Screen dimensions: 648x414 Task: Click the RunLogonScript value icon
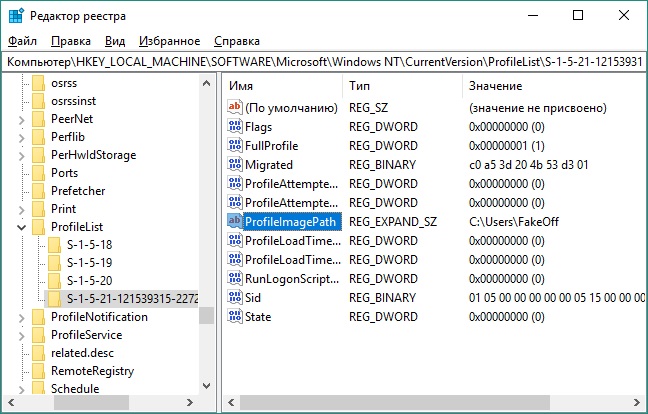coord(235,279)
